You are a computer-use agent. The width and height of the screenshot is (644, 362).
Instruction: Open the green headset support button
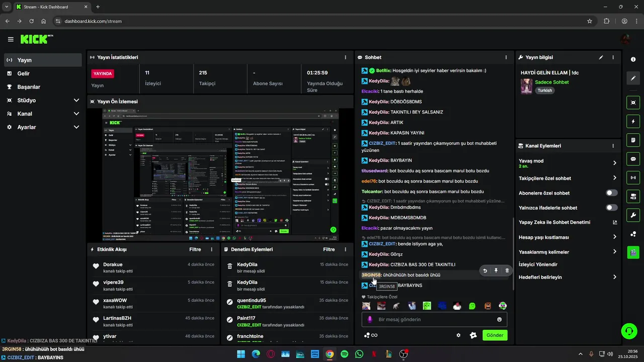(629, 330)
